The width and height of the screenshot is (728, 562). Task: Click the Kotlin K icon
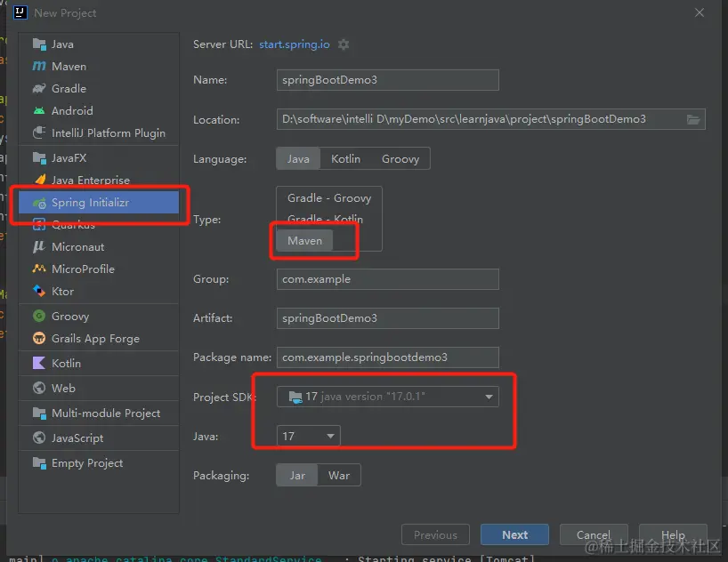39,363
